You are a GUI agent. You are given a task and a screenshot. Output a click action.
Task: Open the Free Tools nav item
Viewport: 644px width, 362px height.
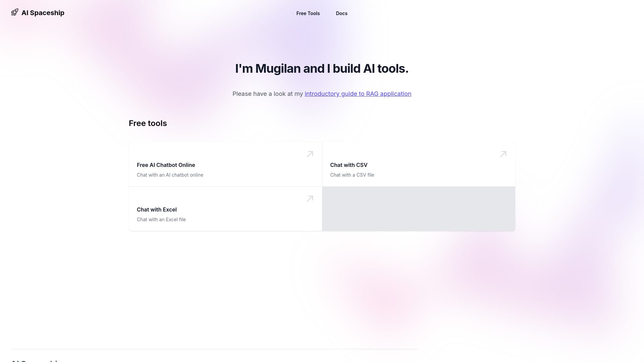click(x=308, y=13)
